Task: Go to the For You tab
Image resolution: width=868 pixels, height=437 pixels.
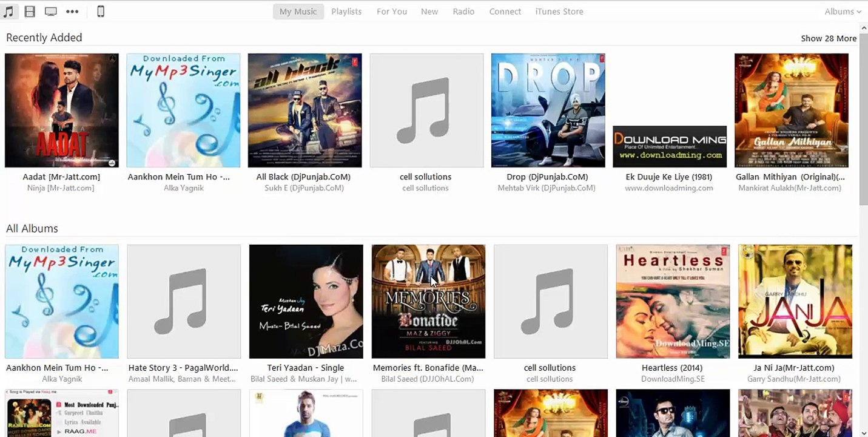Action: pos(392,12)
